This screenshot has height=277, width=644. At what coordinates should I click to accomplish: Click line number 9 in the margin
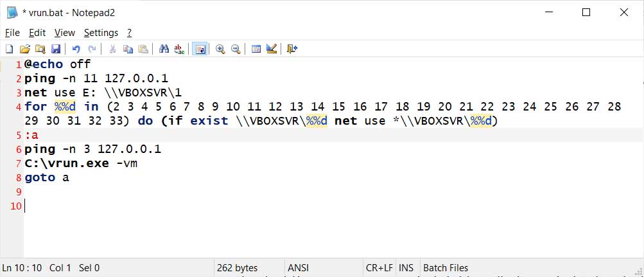18,192
